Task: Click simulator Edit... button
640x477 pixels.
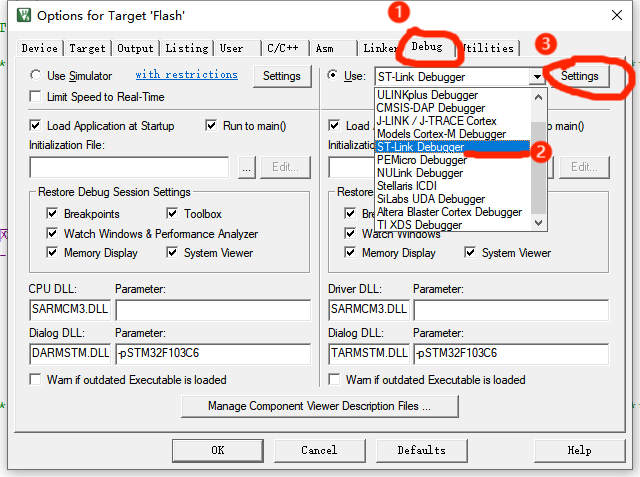Action: click(x=285, y=167)
